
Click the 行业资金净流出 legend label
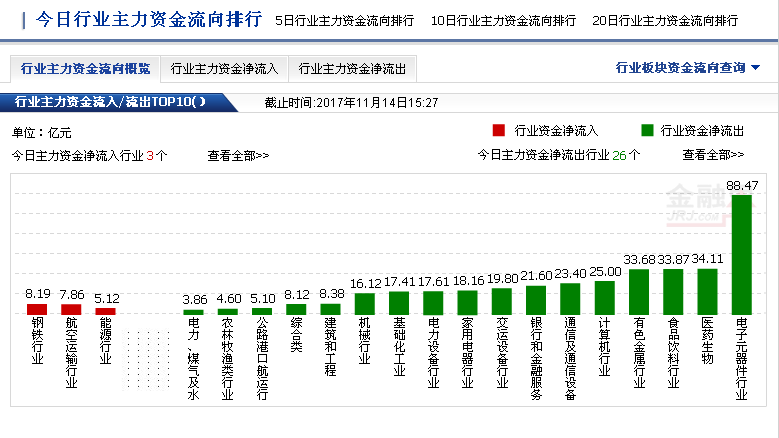pos(702,131)
